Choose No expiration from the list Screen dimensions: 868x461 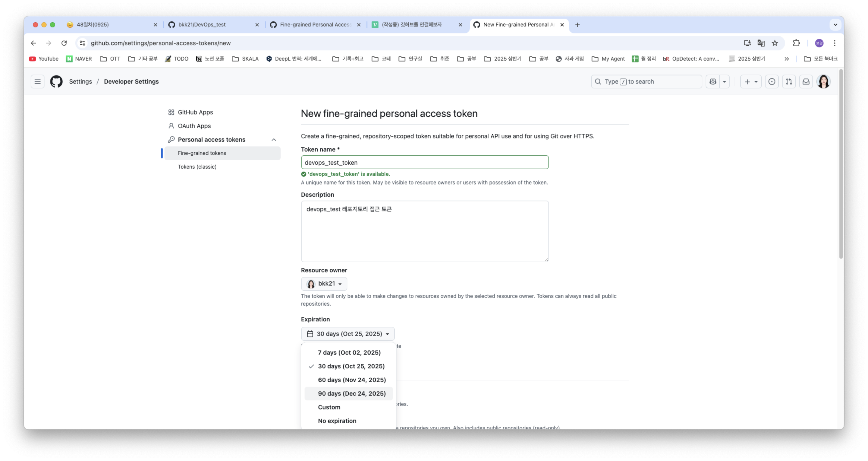point(337,421)
